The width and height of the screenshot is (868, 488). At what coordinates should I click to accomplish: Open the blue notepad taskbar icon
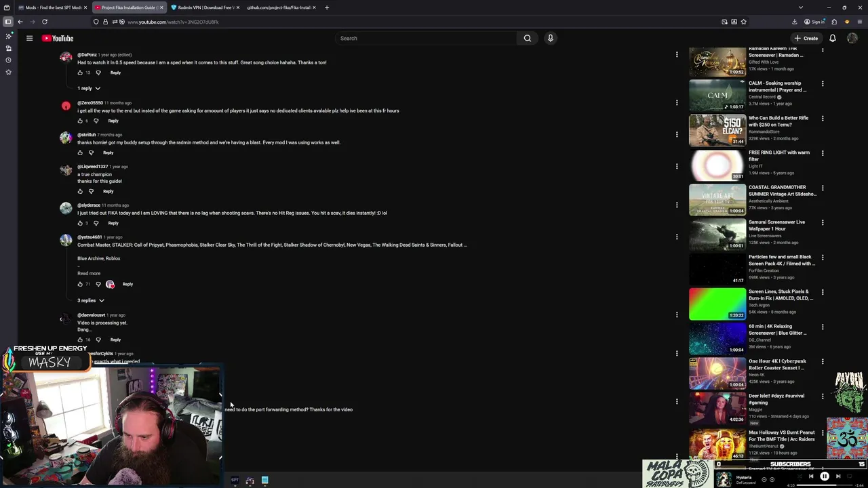click(265, 481)
